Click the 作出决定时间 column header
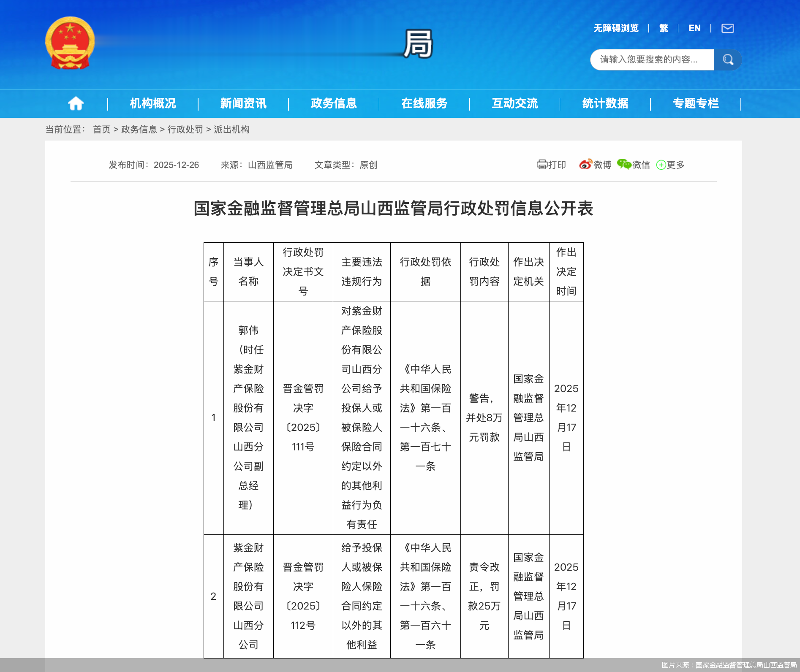 (566, 272)
